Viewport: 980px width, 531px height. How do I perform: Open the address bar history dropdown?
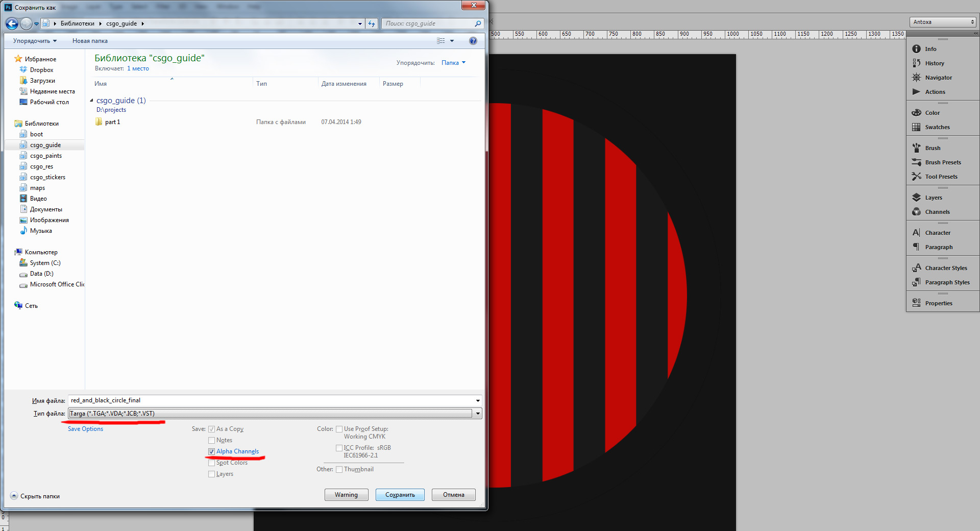tap(360, 23)
